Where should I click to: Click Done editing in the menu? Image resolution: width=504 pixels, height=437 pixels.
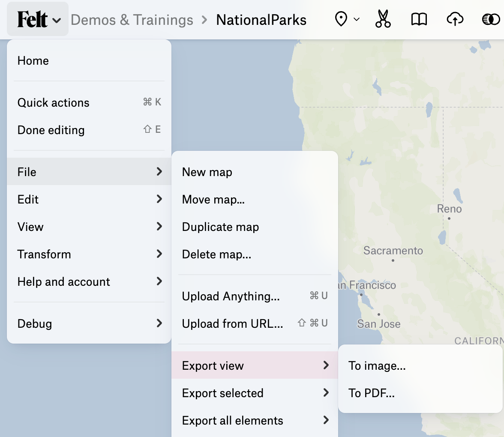(51, 130)
